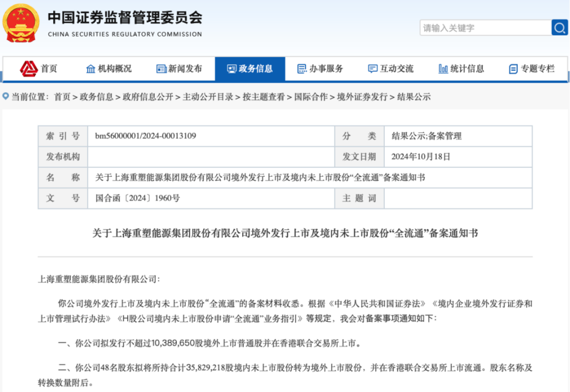570x392 pixels.
Task: Click the 中国证券监督管理委员会 site title
Action: coord(125,18)
